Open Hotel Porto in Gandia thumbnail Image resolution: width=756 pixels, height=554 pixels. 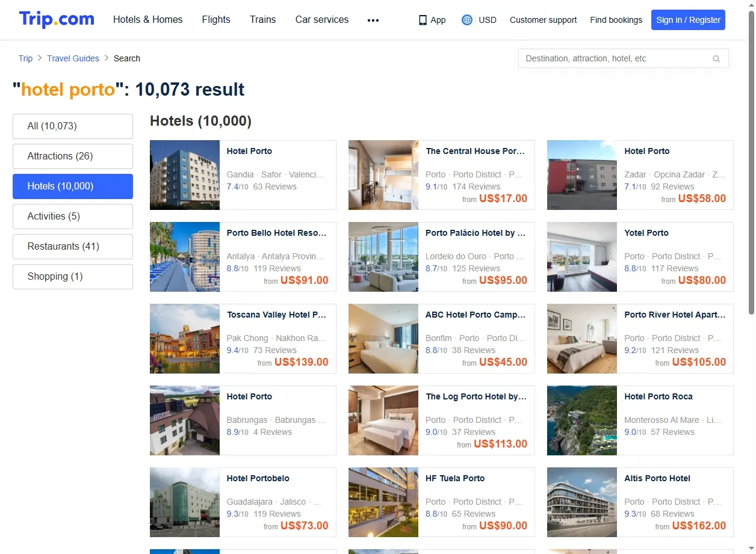tap(185, 175)
